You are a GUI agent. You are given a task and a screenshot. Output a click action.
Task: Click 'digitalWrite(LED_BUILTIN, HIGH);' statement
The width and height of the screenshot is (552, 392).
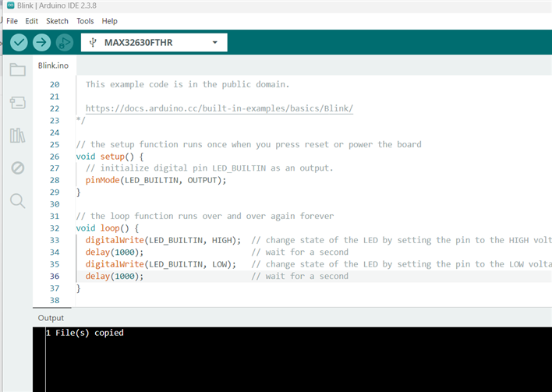coord(163,240)
